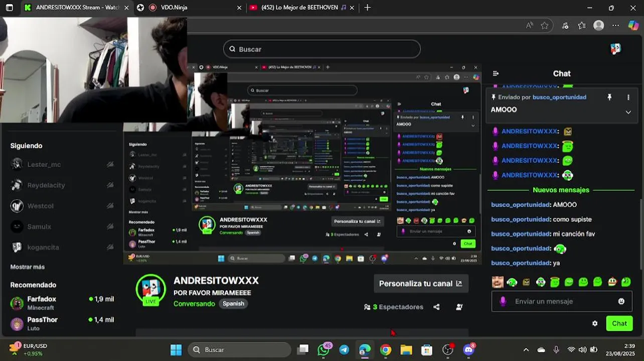Open kogancita channel in Siguiendo
The height and width of the screenshot is (361, 644).
click(x=62, y=247)
